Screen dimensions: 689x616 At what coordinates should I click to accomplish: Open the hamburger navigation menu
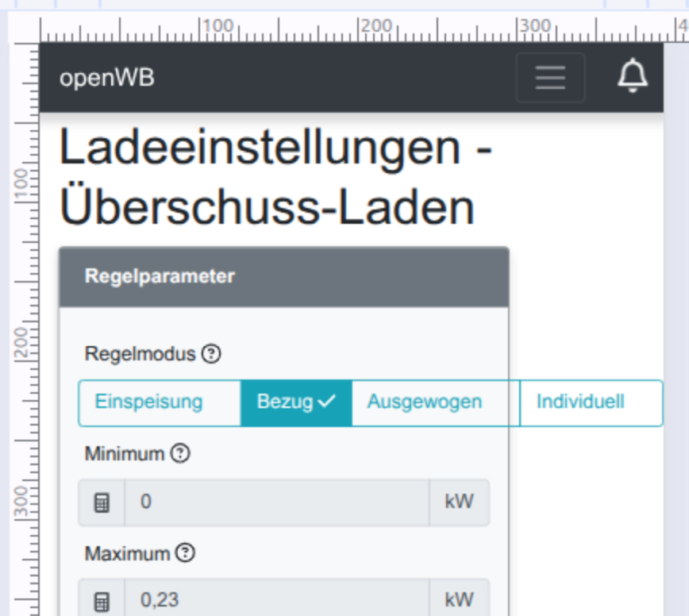550,77
